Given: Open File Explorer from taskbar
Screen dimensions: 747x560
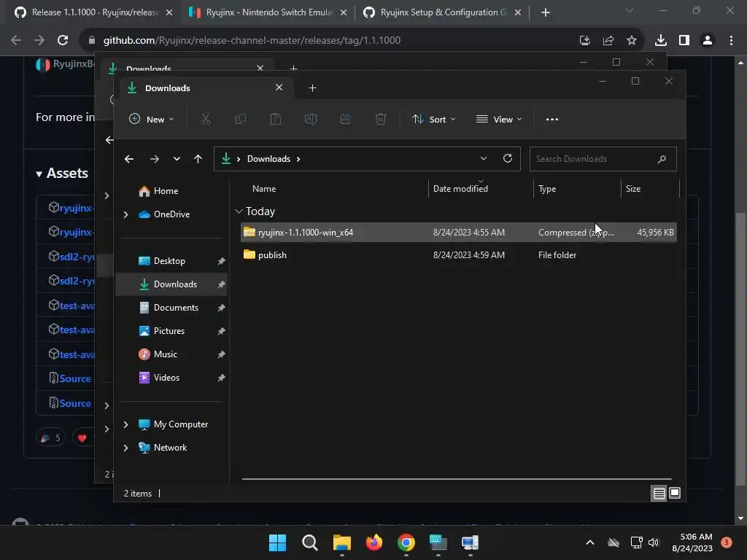Looking at the screenshot, I should tap(342, 542).
